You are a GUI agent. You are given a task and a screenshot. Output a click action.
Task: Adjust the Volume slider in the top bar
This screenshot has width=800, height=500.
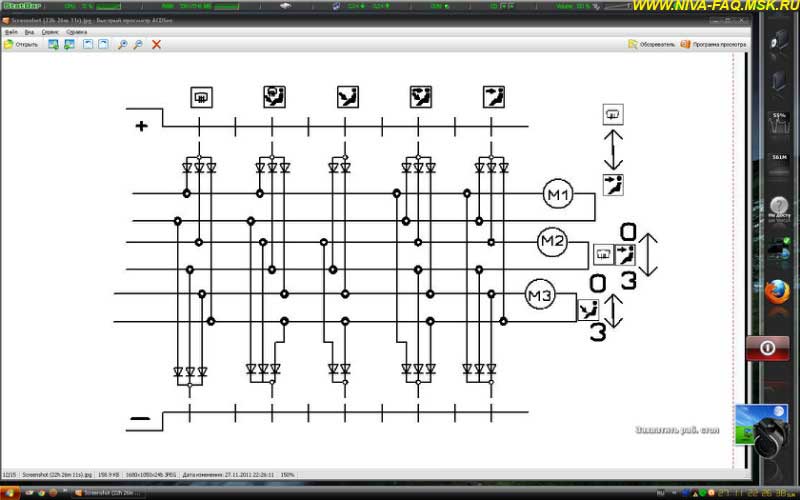pos(618,6)
